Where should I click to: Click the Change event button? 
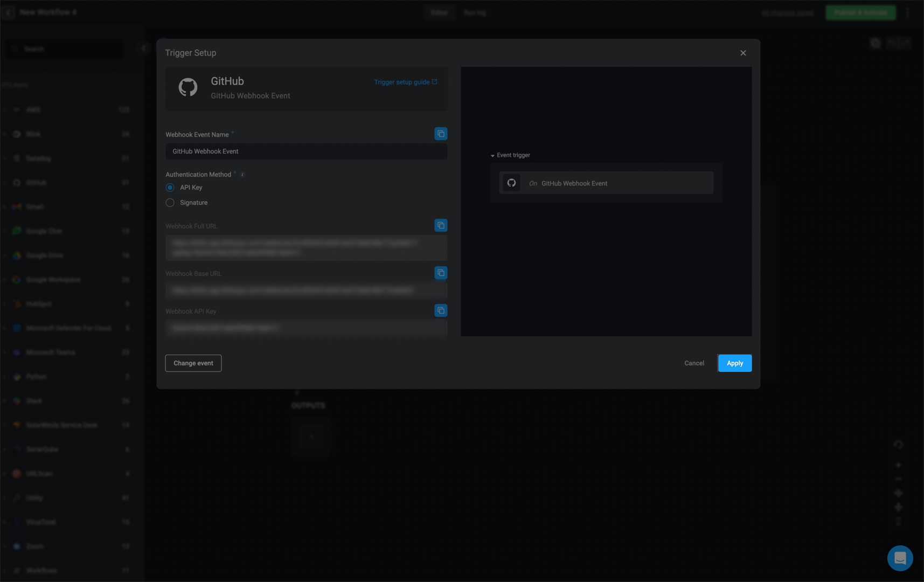coord(193,363)
